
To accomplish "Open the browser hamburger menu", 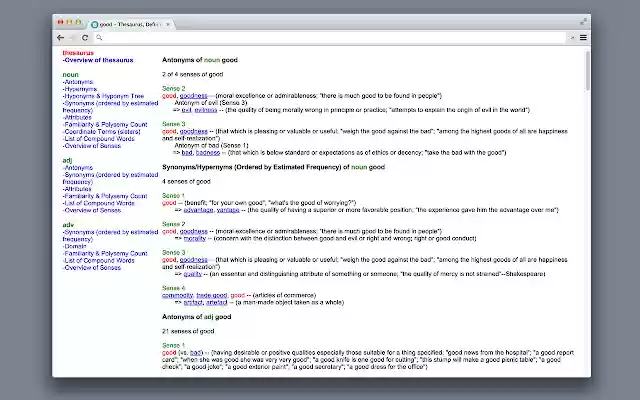I will (x=583, y=38).
